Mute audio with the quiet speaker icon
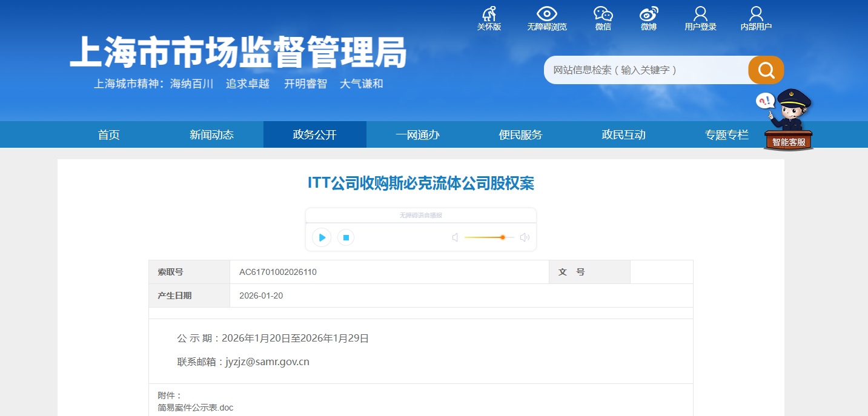The image size is (868, 416). point(455,237)
